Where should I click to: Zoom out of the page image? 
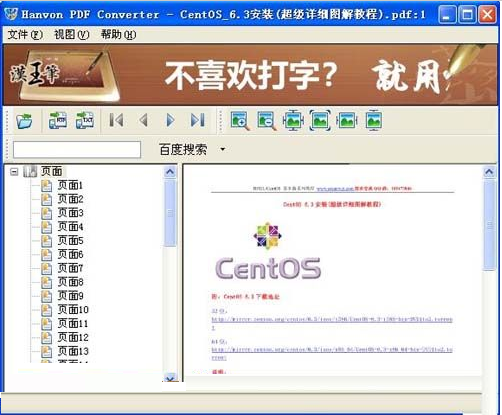pos(266,120)
